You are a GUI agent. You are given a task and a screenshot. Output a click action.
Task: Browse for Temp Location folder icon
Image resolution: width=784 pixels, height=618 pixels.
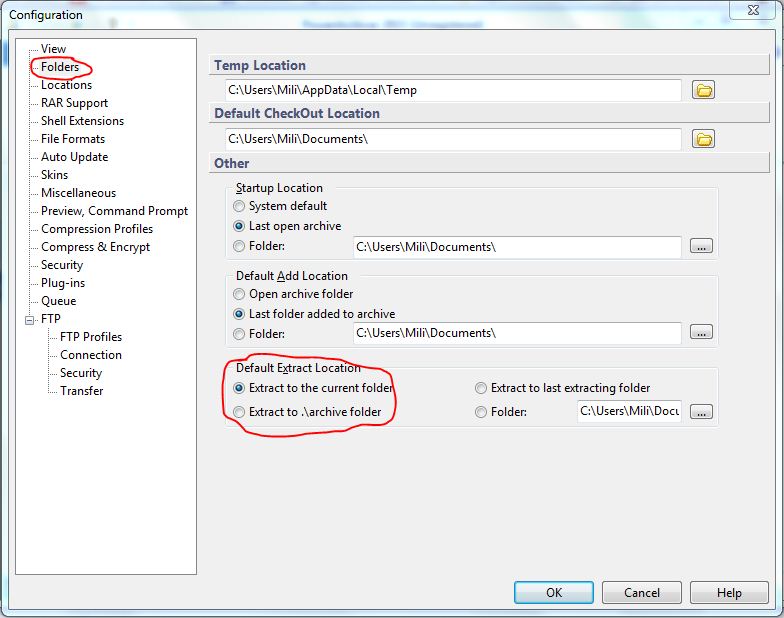click(704, 90)
